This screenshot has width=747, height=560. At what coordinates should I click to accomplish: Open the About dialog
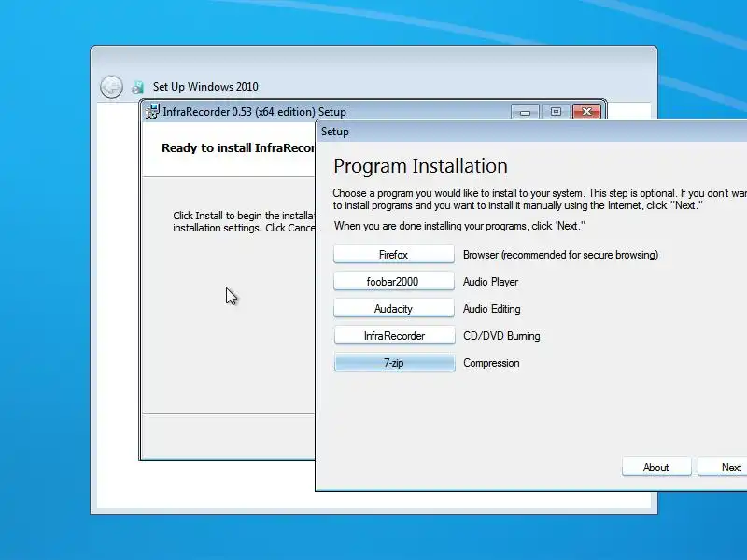pyautogui.click(x=656, y=468)
